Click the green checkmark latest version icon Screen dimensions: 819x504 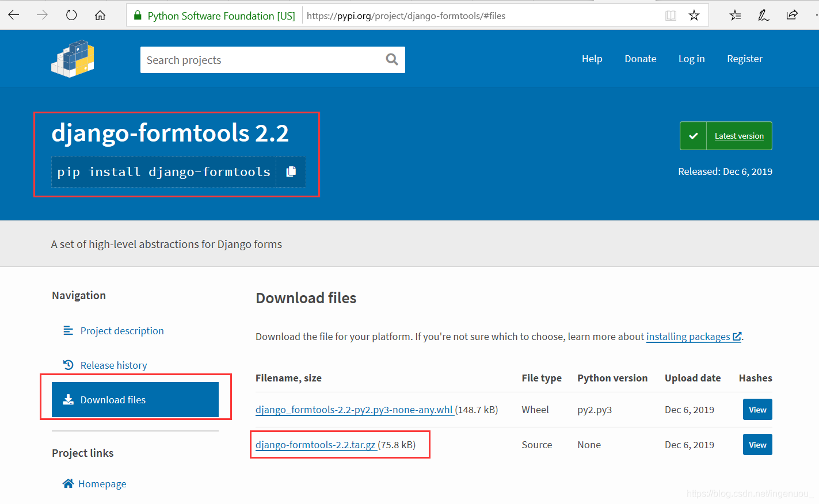(x=693, y=136)
